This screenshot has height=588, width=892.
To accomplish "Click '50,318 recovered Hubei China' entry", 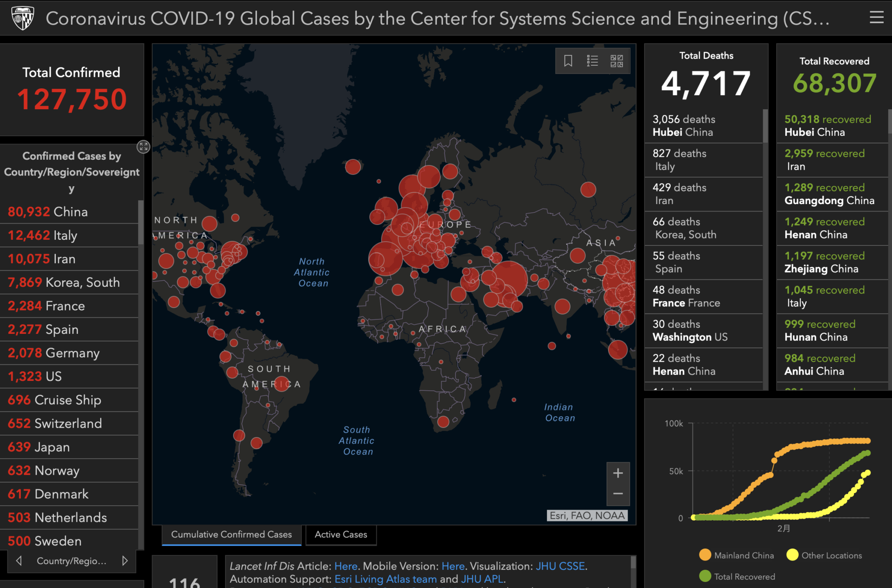I will 832,126.
